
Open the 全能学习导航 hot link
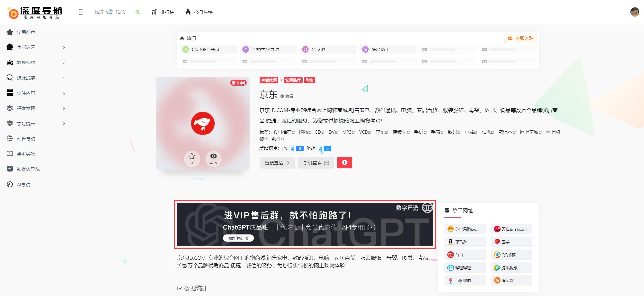[x=268, y=49]
